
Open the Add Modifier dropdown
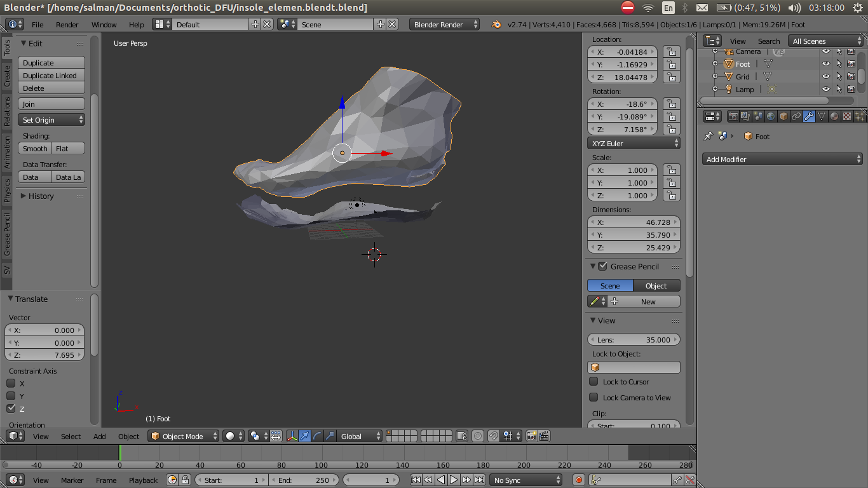point(782,159)
